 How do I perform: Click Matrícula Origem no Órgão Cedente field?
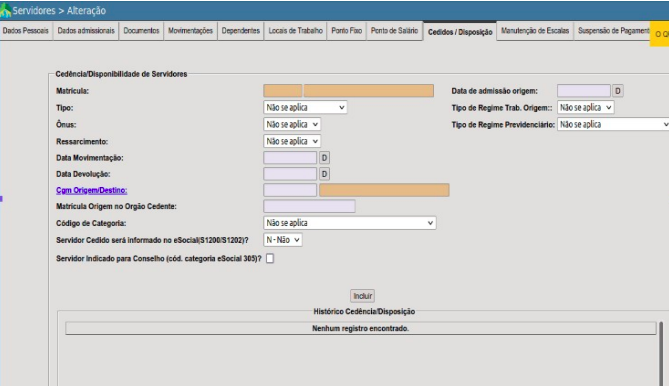point(309,206)
